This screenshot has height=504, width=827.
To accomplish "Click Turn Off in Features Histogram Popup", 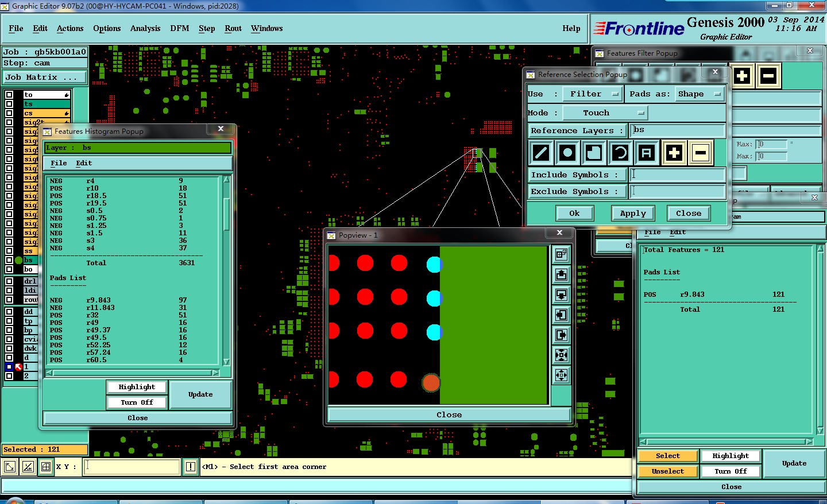I will point(137,402).
